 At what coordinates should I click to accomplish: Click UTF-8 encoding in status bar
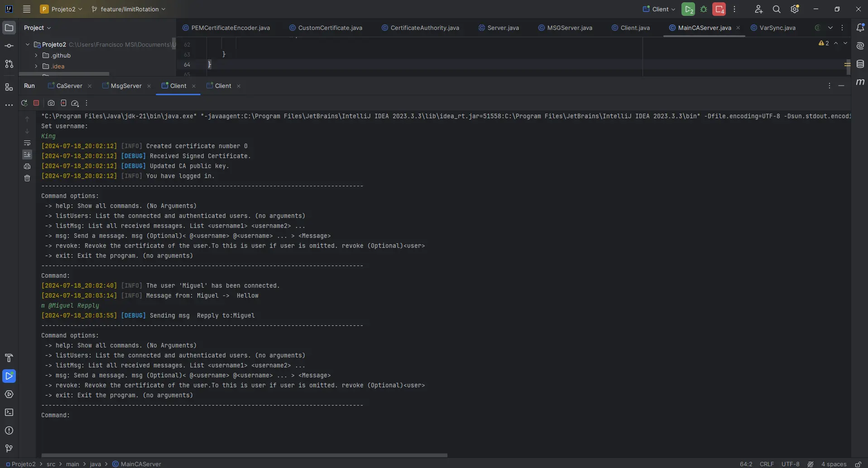pos(791,464)
